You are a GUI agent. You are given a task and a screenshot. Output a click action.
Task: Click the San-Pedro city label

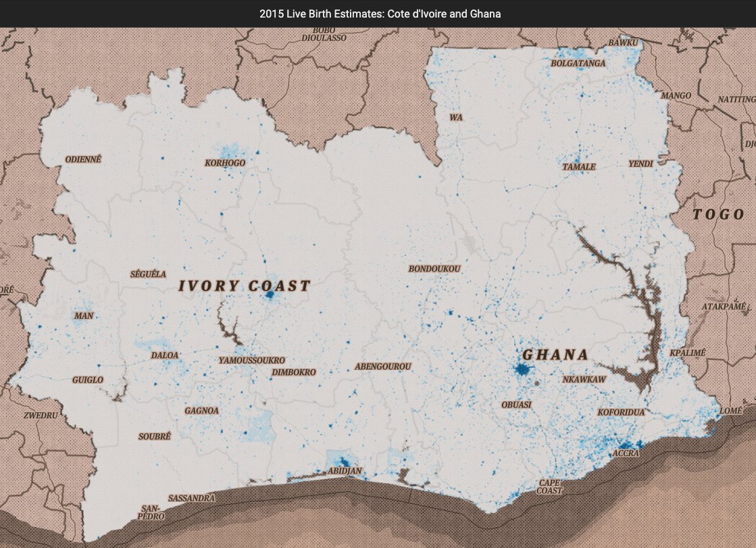[151, 512]
